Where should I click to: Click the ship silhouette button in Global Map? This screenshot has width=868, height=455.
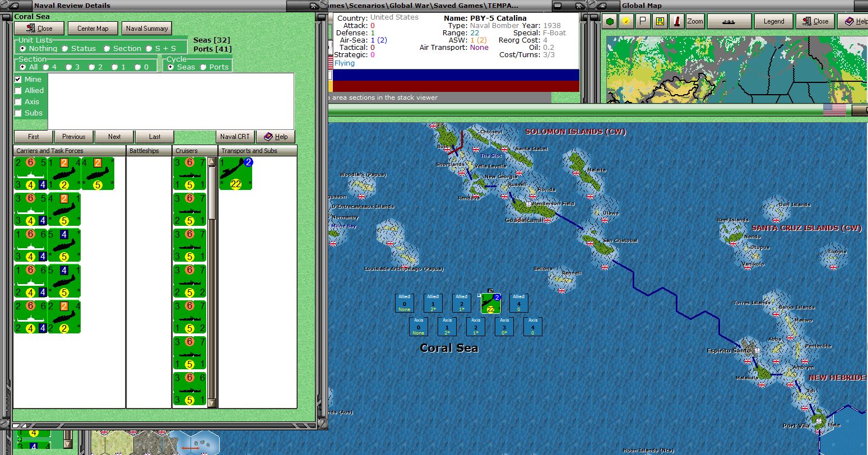[x=729, y=21]
